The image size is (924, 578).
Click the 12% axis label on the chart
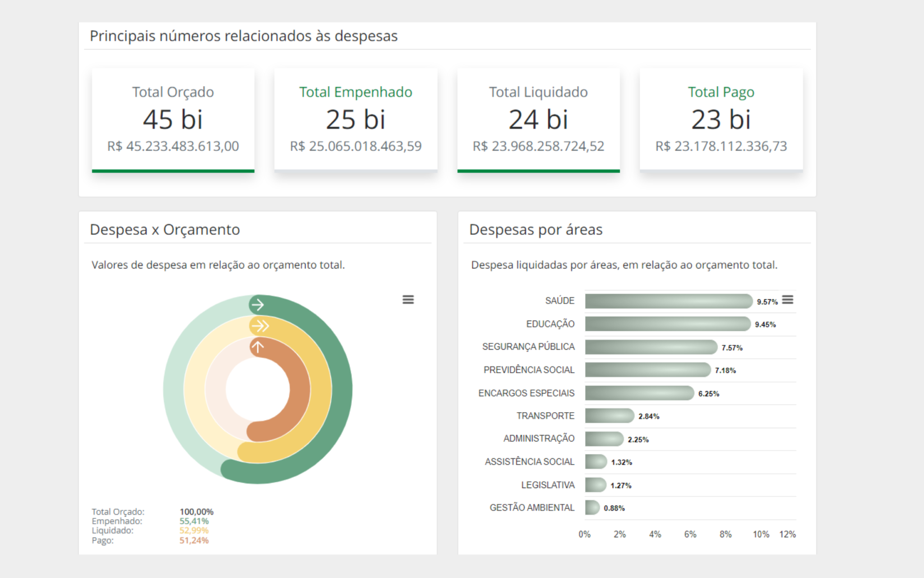click(x=788, y=534)
